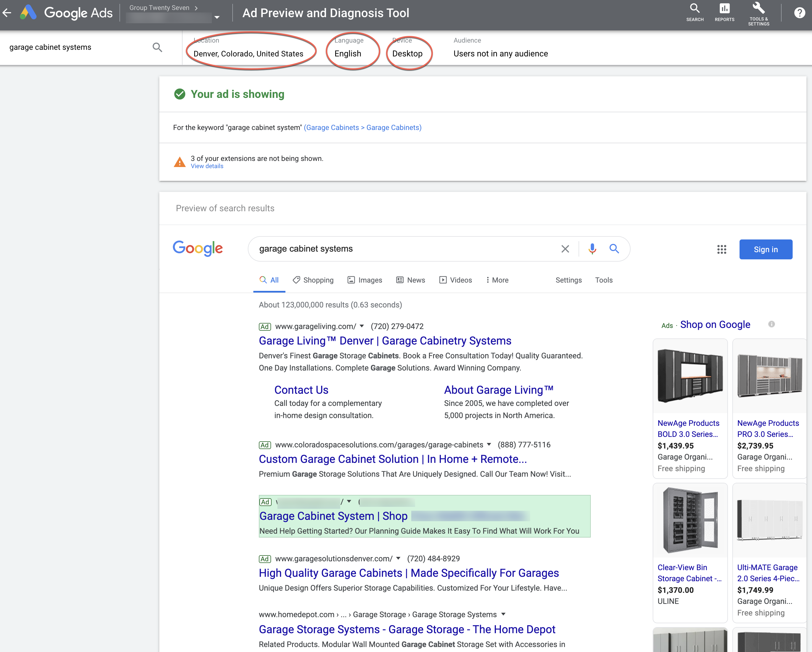Open the Google apps grid icon

pos(722,249)
